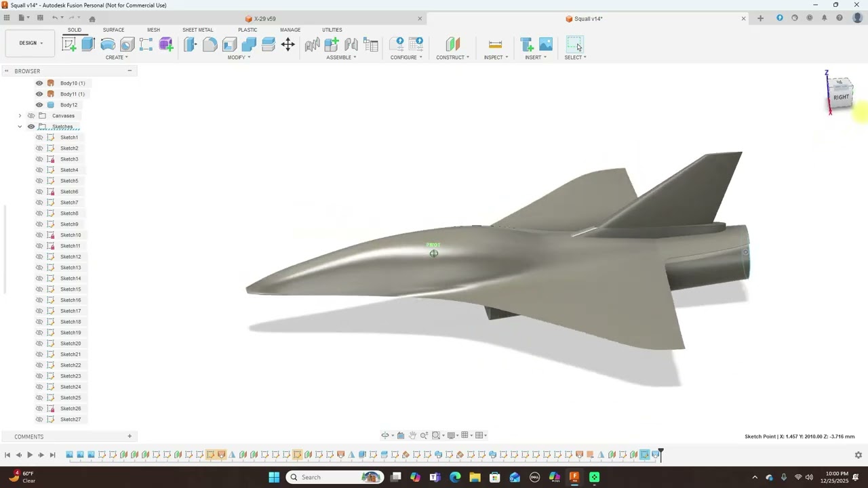Choose the Extrude tool
The width and height of the screenshot is (868, 488).
tap(88, 45)
